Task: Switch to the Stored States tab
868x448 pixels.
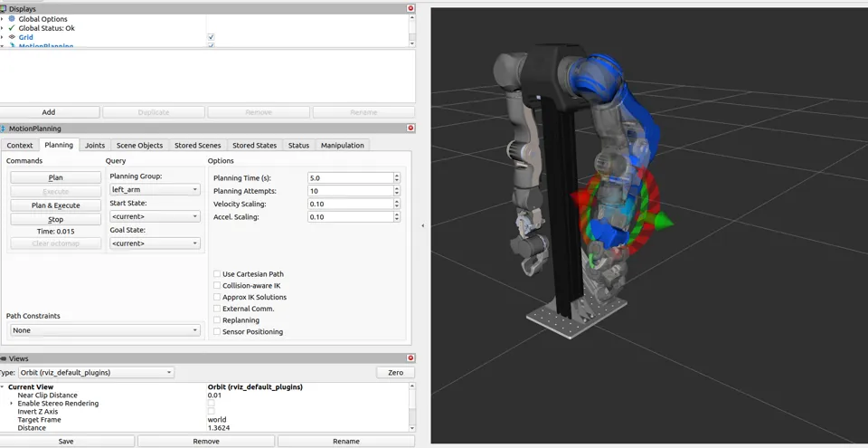Action: coord(255,146)
